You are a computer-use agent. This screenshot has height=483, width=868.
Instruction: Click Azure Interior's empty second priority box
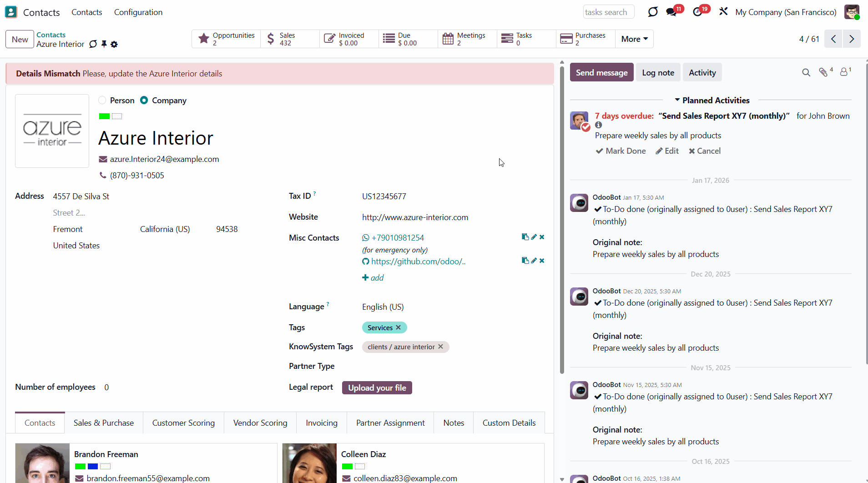[x=117, y=116]
